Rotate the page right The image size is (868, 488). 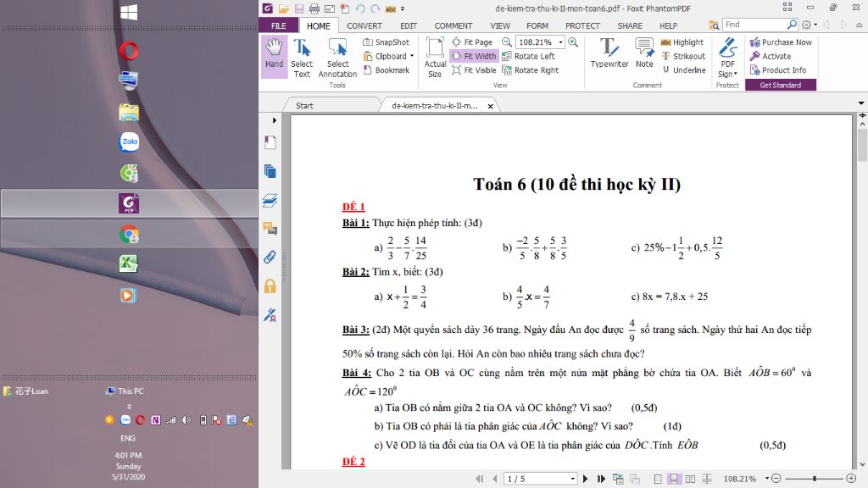(530, 70)
